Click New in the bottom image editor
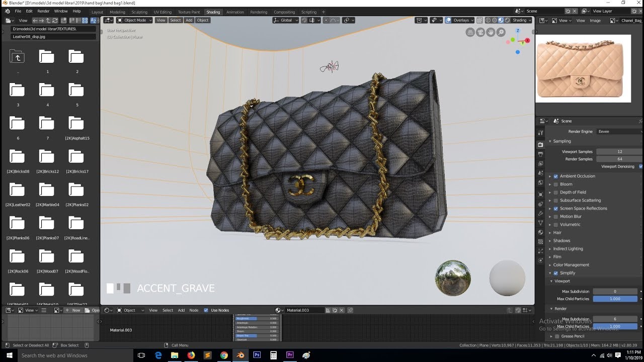 [x=73, y=310]
